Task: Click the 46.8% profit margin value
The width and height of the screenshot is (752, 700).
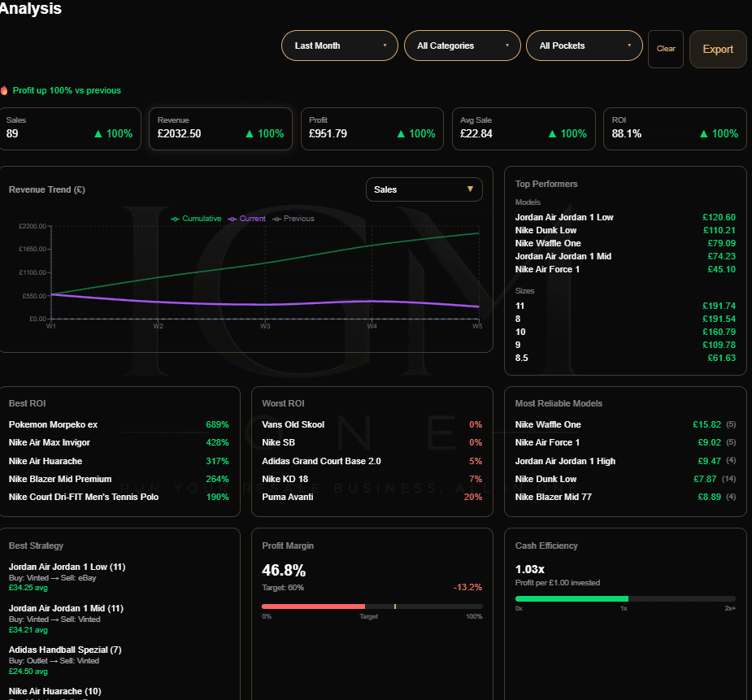Action: coord(284,570)
